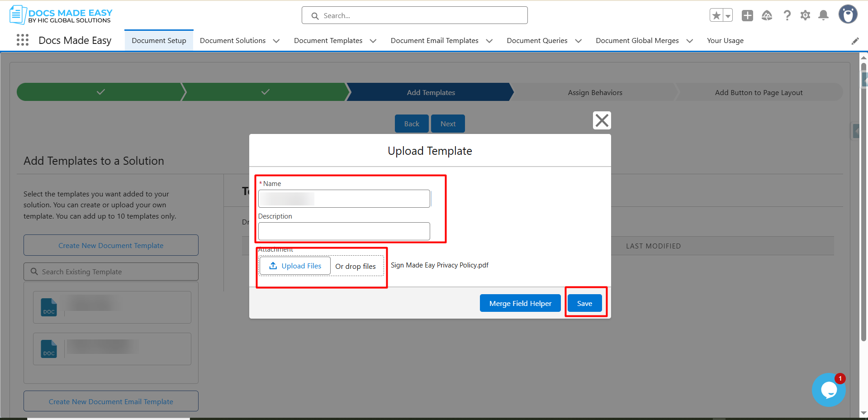Select the Assign Behaviors path step
This screenshot has height=420, width=868.
(x=595, y=92)
